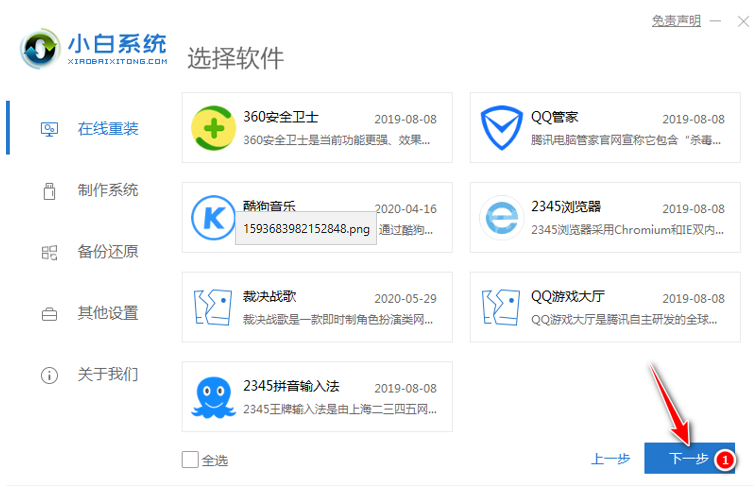Select the 2345拼音输入法 title text
This screenshot has width=755, height=489.
(x=291, y=386)
